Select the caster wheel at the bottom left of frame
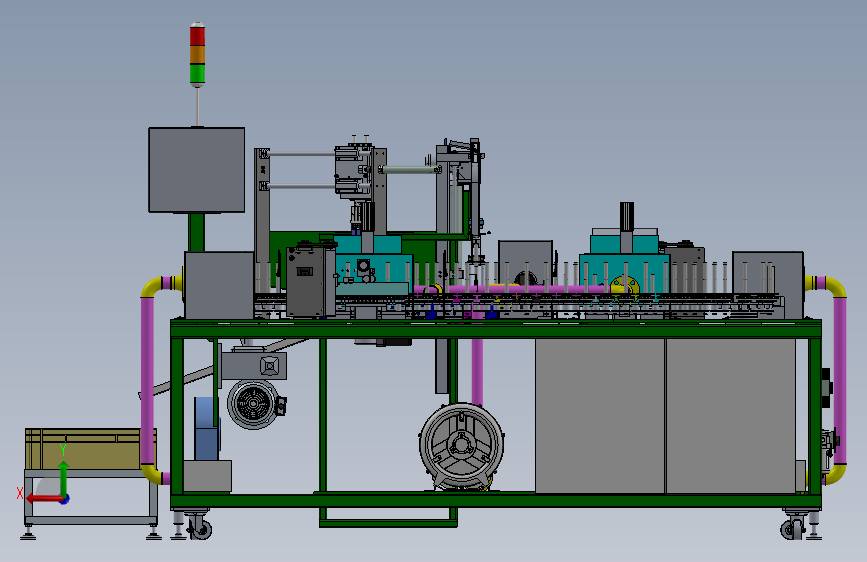This screenshot has height=562, width=867. pos(200,528)
